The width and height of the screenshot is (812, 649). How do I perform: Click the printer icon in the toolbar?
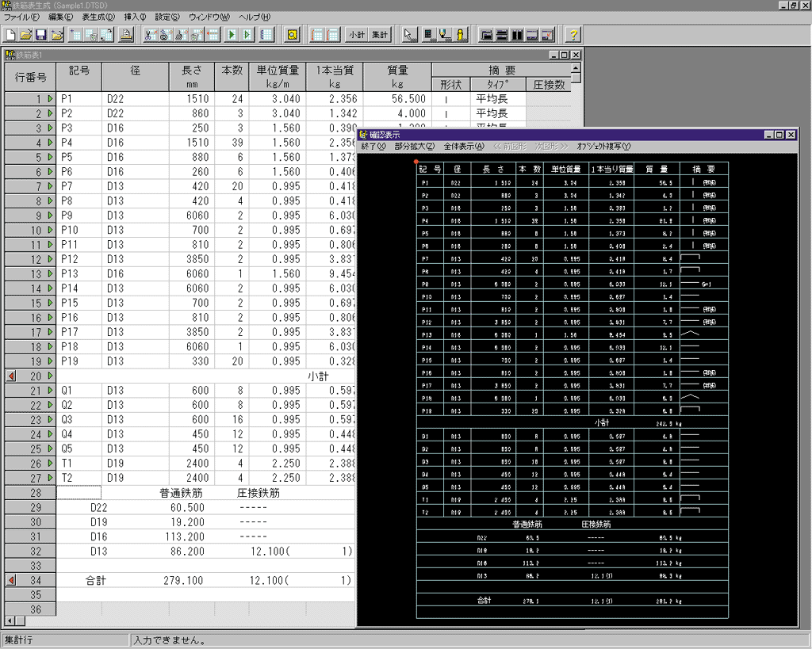126,35
